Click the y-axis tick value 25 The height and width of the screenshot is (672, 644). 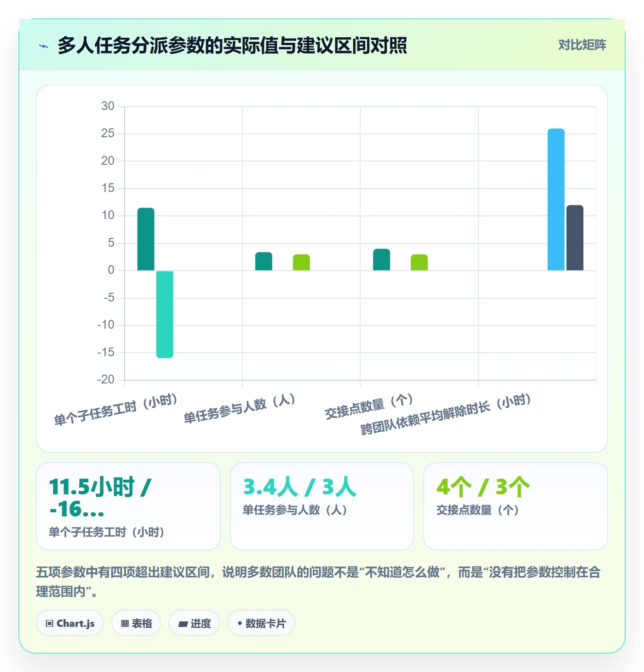coord(108,133)
